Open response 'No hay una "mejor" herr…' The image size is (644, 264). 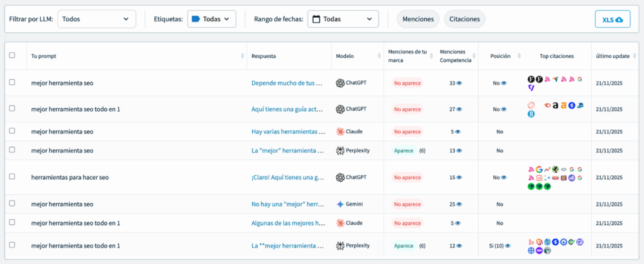[288, 204]
